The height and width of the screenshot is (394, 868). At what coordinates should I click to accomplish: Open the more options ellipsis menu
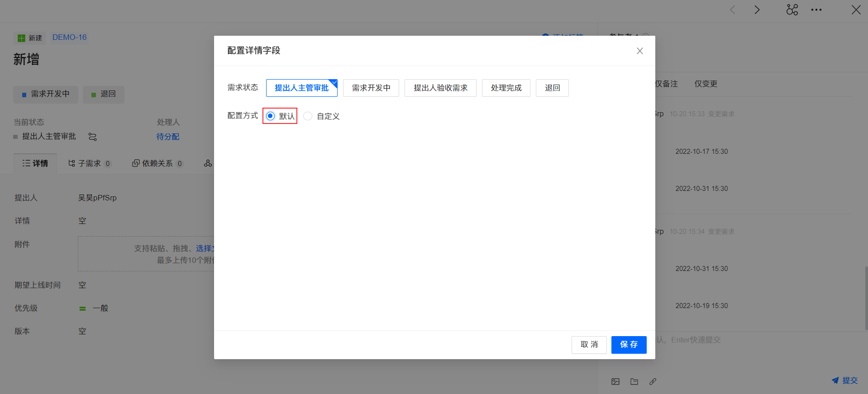[816, 10]
